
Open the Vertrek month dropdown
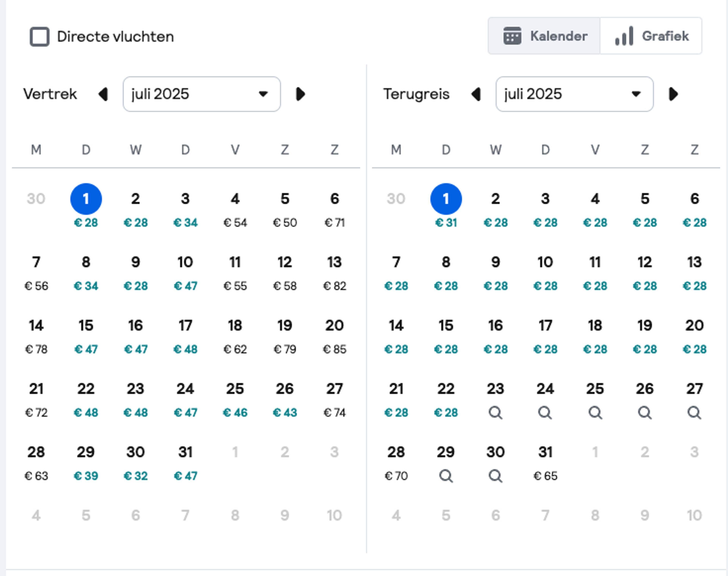point(202,94)
